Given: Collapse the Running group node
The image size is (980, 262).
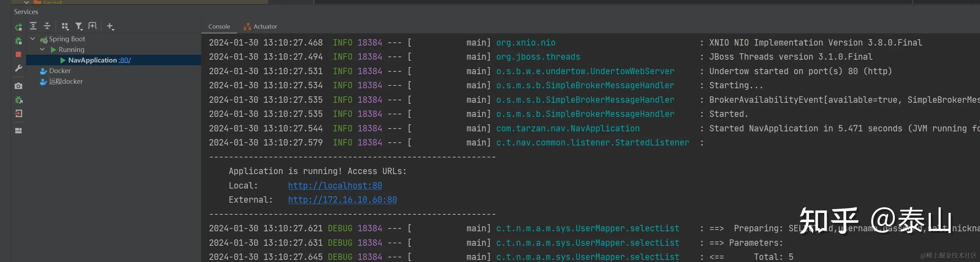Looking at the screenshot, I should click(42, 49).
